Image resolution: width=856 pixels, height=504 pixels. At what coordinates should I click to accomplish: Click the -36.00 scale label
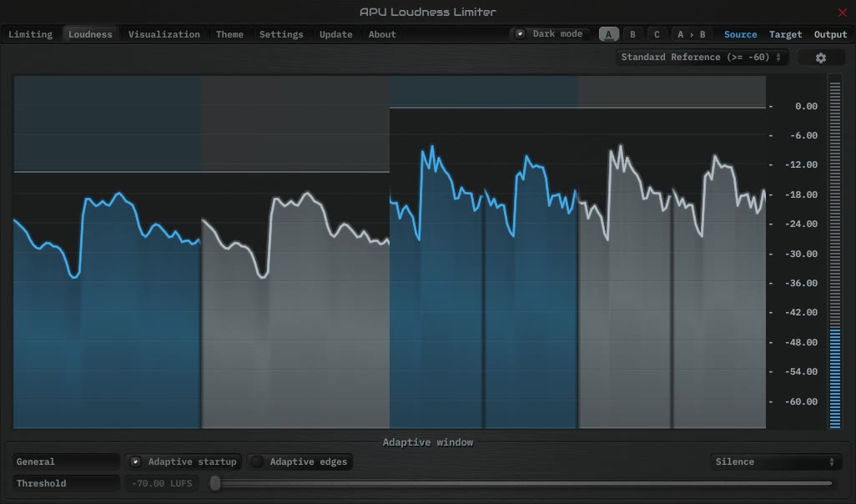pyautogui.click(x=801, y=283)
